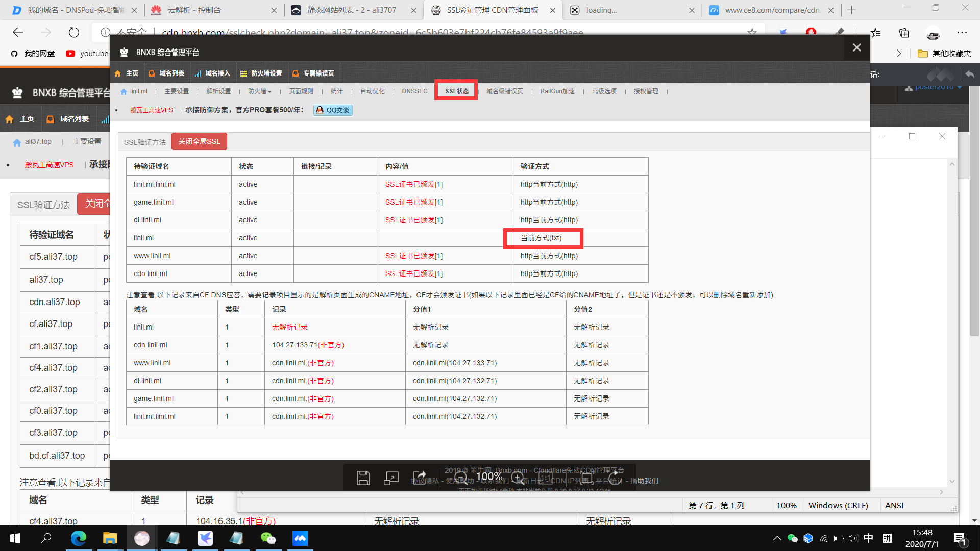The width and height of the screenshot is (980, 551).
Task: Open the DNSSEC menu item
Action: [x=414, y=91]
